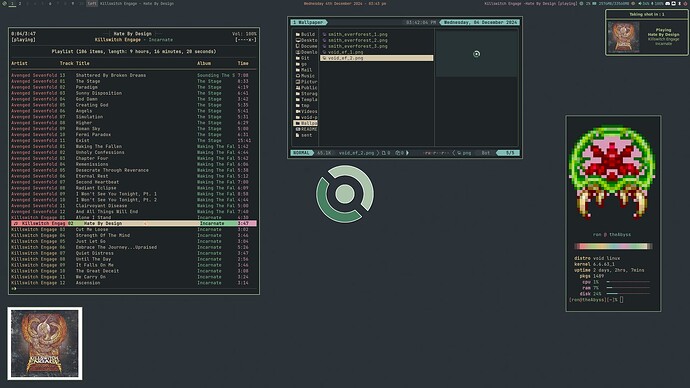
Task: Select currently playing track Hate By Design
Action: [133, 223]
